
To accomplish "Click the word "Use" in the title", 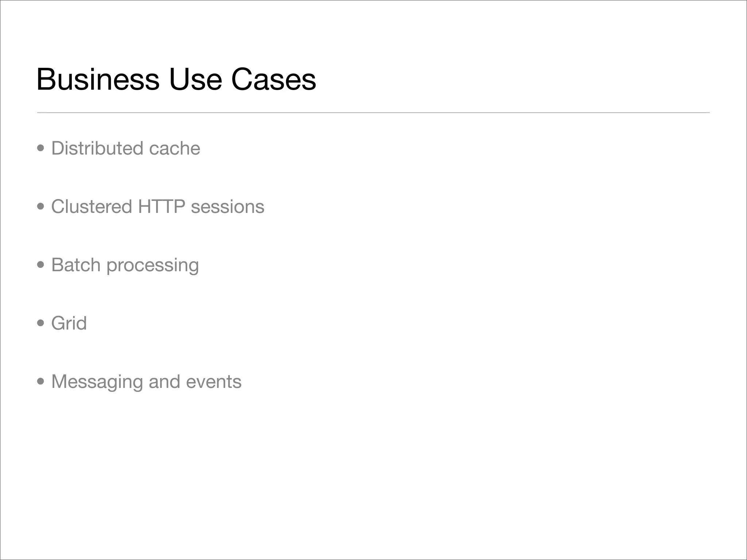I will coord(195,79).
